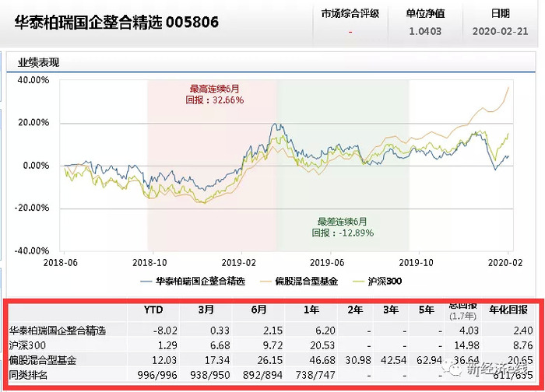Click the -40.00% y-axis label
The image size is (545, 392).
32,251
